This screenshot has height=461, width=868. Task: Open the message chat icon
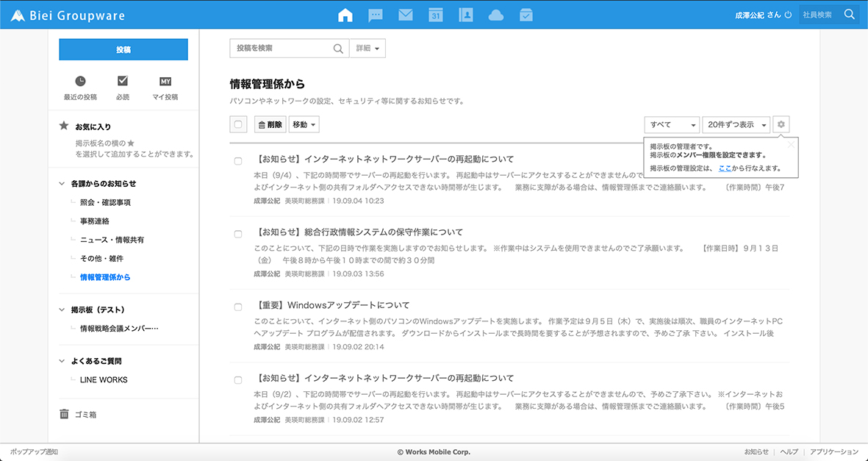(x=375, y=15)
